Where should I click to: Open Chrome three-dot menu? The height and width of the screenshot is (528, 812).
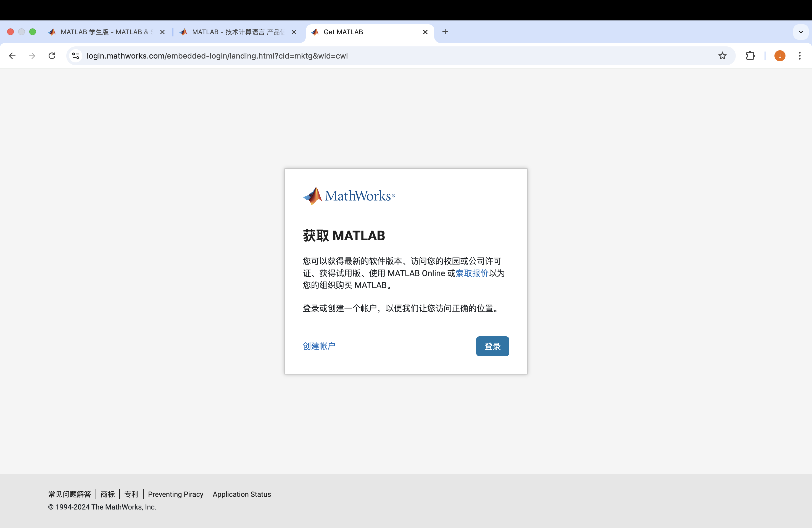[x=800, y=56]
